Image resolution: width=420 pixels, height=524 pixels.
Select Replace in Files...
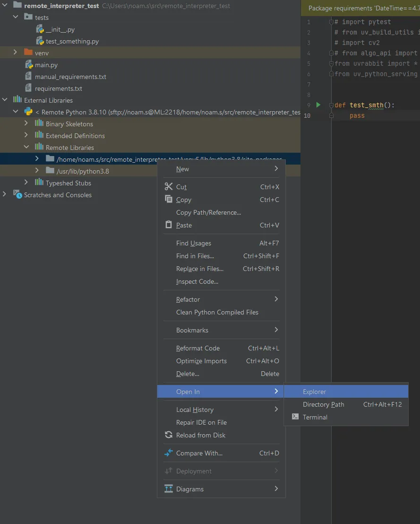tap(222, 268)
